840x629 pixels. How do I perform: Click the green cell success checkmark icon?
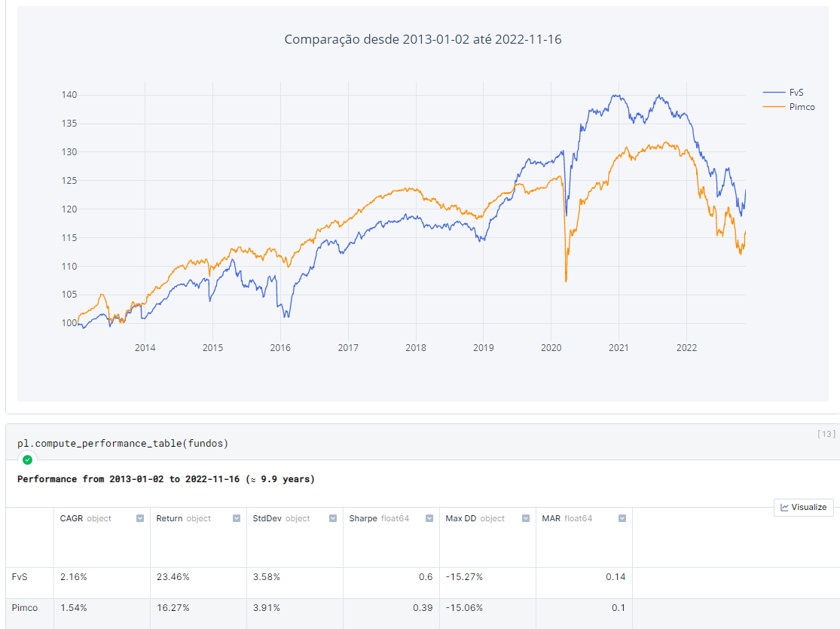coord(27,460)
